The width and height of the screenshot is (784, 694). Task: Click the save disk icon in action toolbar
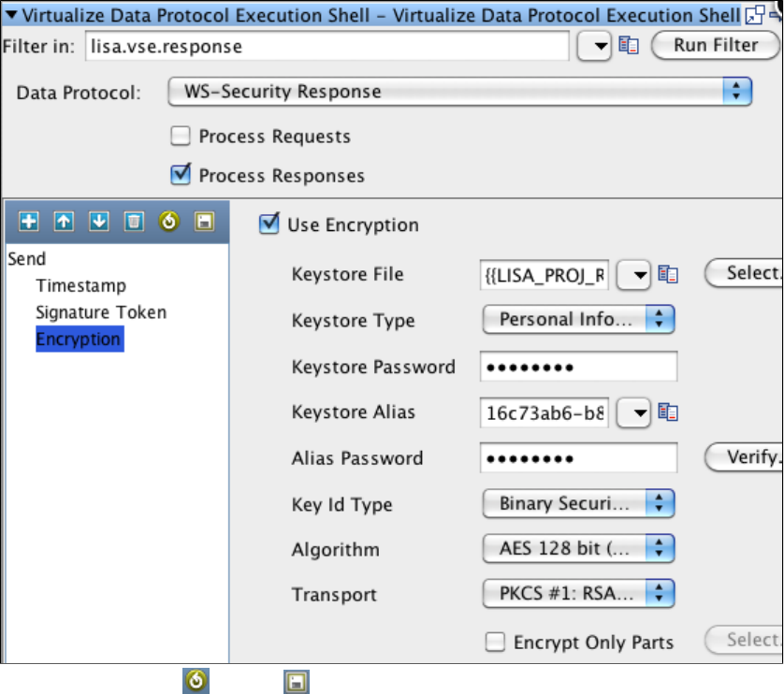click(204, 222)
